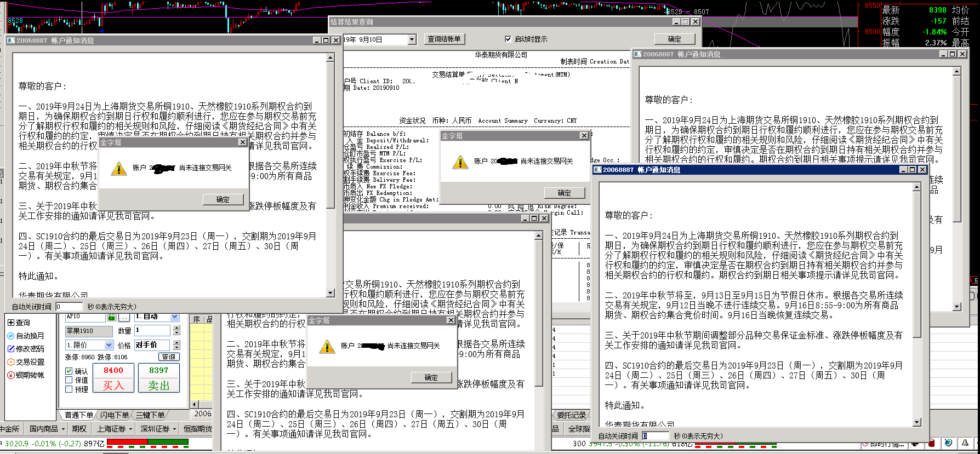Click the 8397 卖出 sell button
Image resolution: width=980 pixels, height=454 pixels.
click(159, 378)
